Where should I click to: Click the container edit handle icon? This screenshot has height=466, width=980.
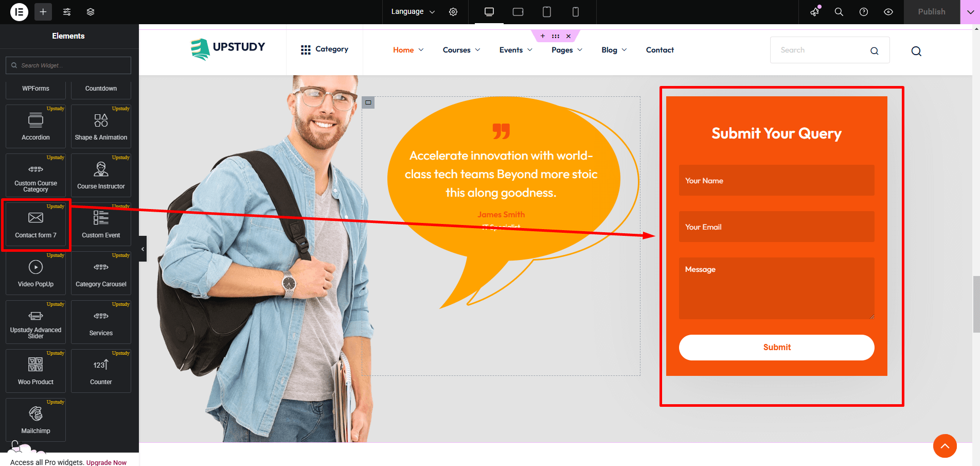(368, 102)
